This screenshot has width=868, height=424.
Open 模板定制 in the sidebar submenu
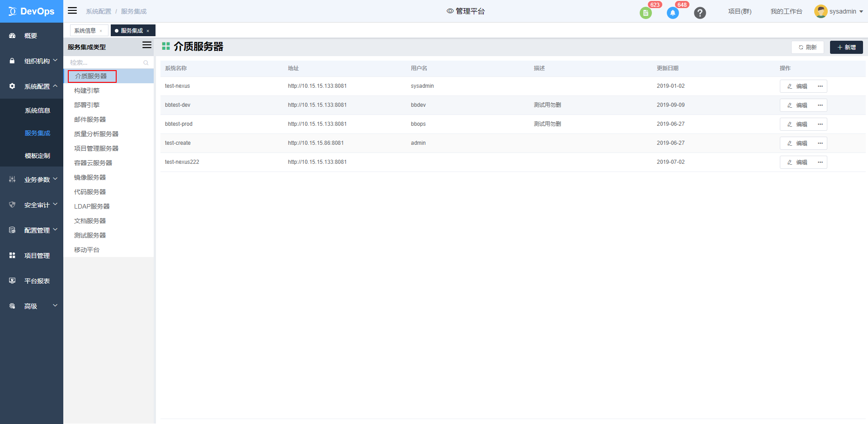click(x=38, y=156)
